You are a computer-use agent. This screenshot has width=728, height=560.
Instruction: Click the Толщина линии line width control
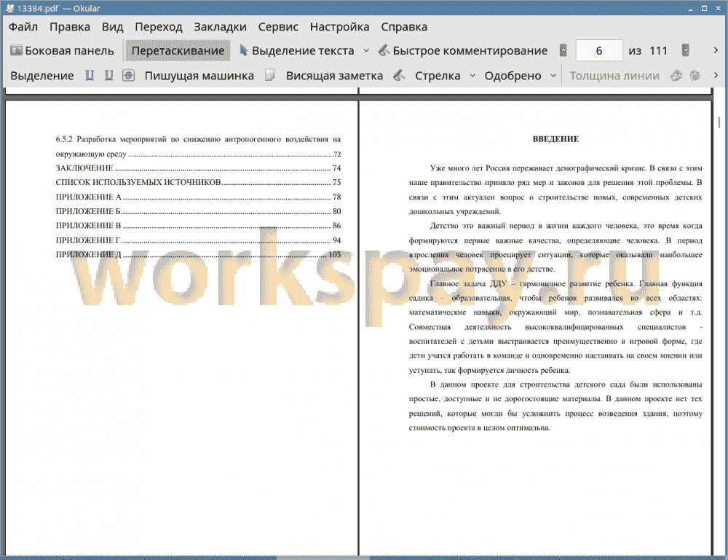coord(614,76)
